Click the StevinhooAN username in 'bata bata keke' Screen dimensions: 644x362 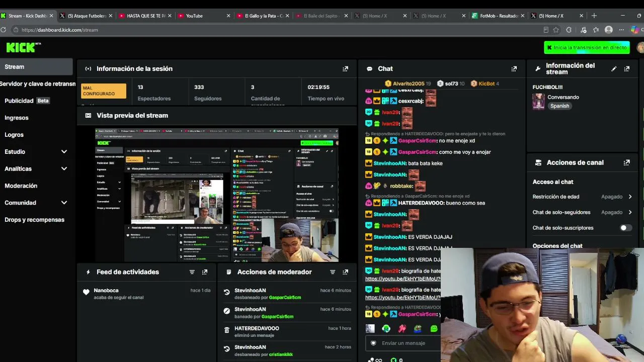(x=390, y=163)
